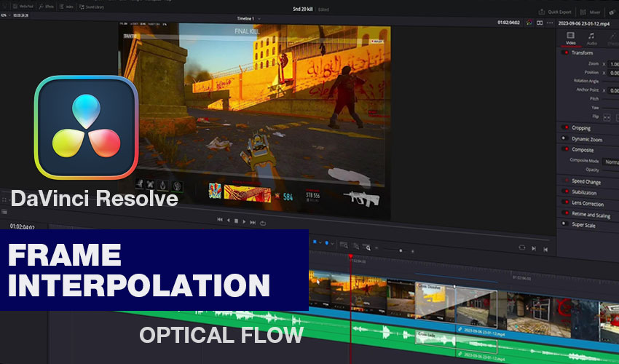This screenshot has height=364, width=619.
Task: Open Composite Mode dropdown
Action: point(611,162)
